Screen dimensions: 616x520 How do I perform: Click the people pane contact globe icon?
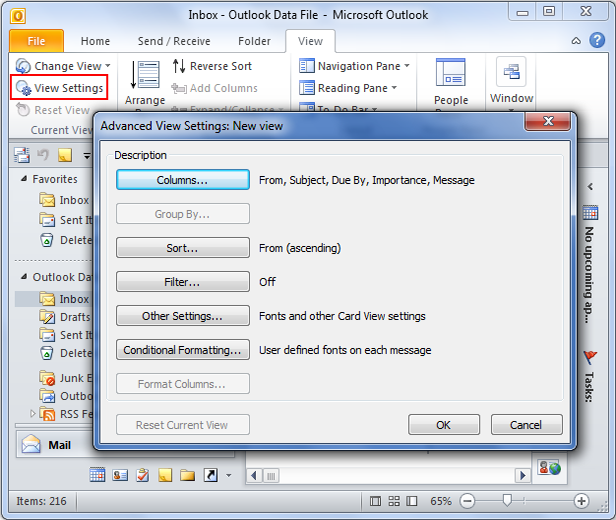pyautogui.click(x=549, y=467)
